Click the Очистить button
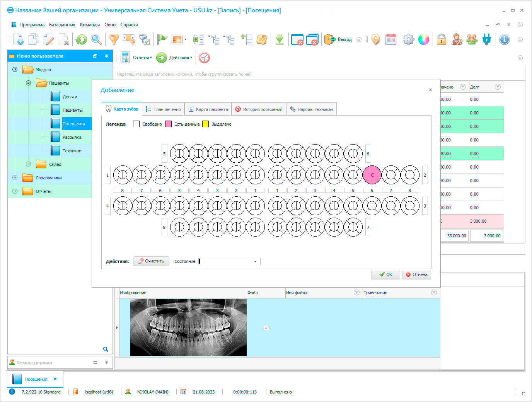This screenshot has width=532, height=402. click(151, 261)
